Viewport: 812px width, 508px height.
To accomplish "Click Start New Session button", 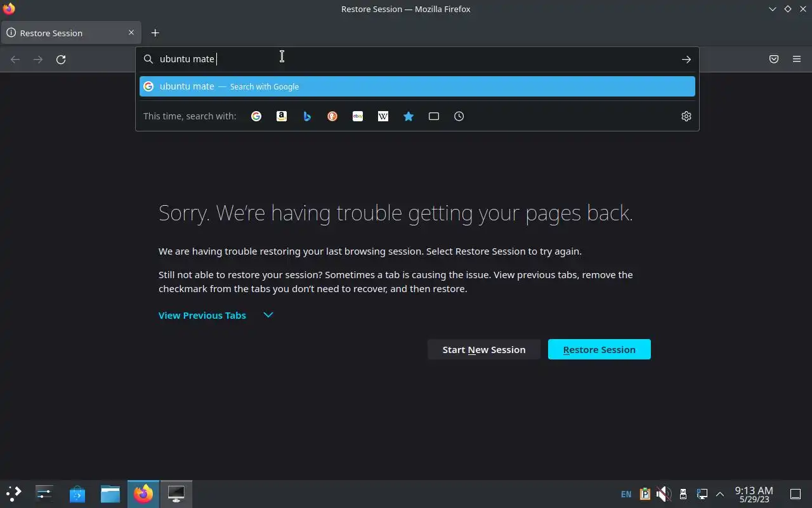I will (484, 349).
